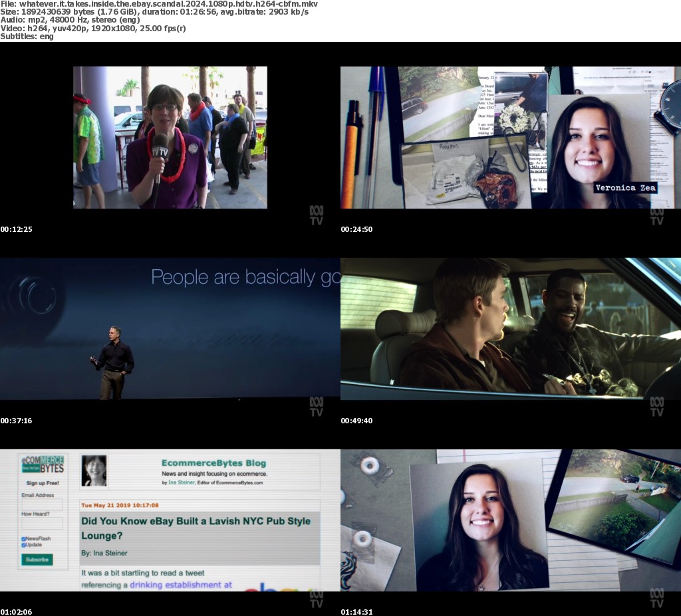Click the ABC TV watermark on the 00:12:25 frame
Viewport: 681px width, 616px height.
pos(316,216)
